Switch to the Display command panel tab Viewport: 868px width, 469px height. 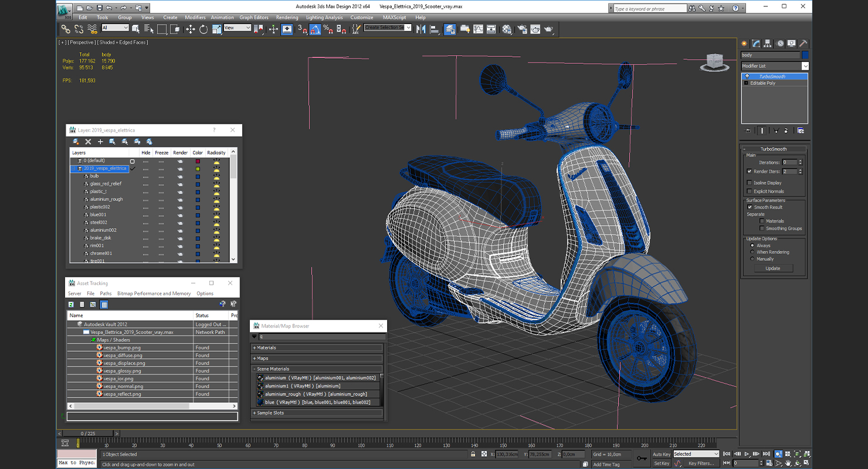click(792, 43)
